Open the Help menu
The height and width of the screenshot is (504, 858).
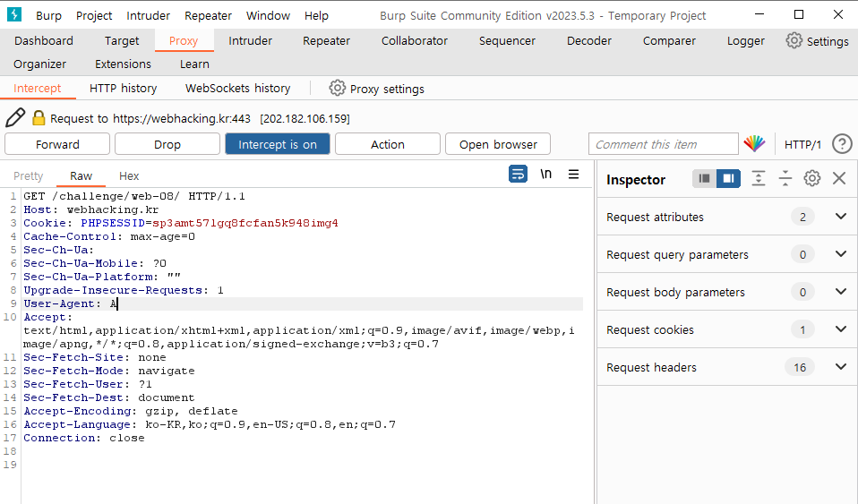coord(316,16)
